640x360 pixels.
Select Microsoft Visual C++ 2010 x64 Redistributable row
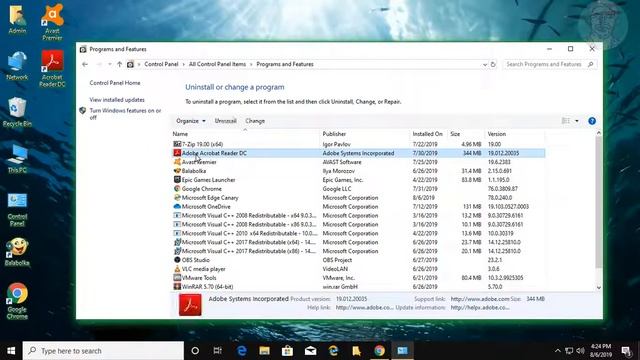358,233
